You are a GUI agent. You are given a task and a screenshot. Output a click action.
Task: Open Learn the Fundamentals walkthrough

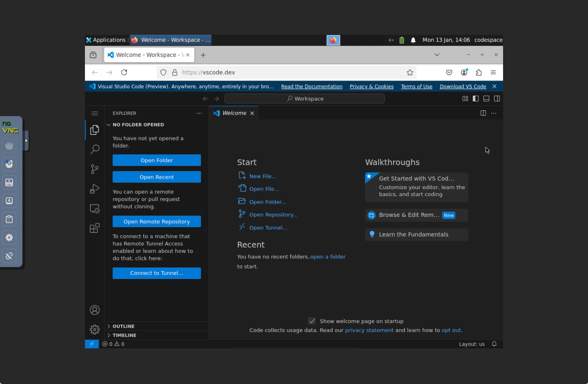416,234
